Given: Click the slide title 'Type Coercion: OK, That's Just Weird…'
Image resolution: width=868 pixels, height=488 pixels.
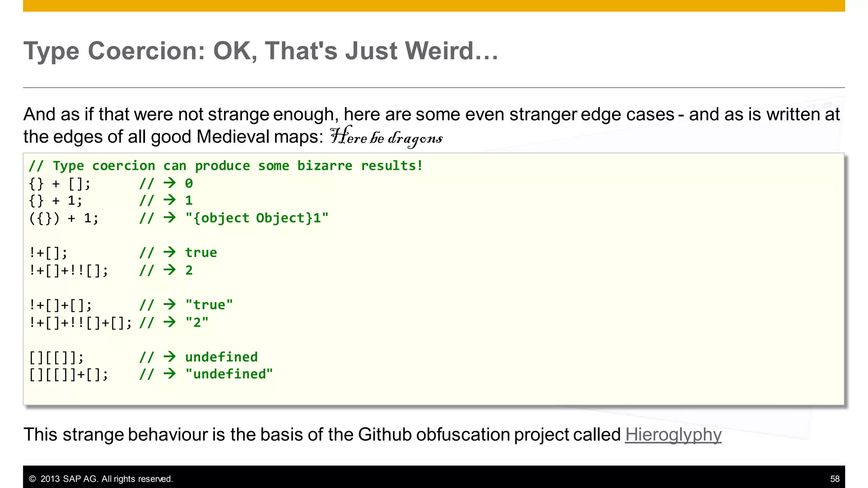Looking at the screenshot, I should 261,51.
